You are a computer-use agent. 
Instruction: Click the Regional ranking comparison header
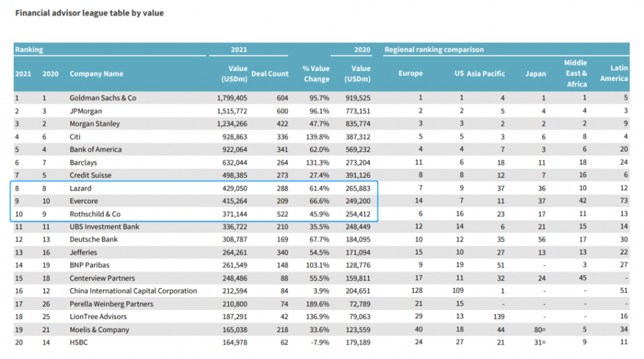coord(434,50)
